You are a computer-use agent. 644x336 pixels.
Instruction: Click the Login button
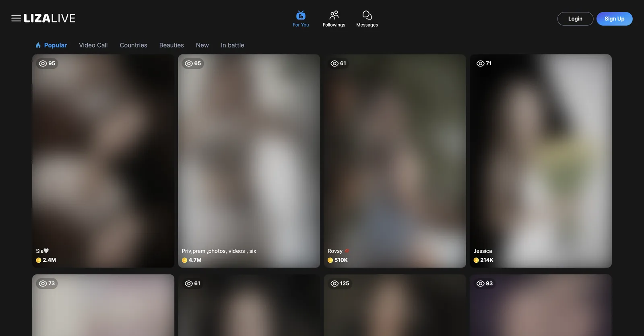click(x=575, y=19)
